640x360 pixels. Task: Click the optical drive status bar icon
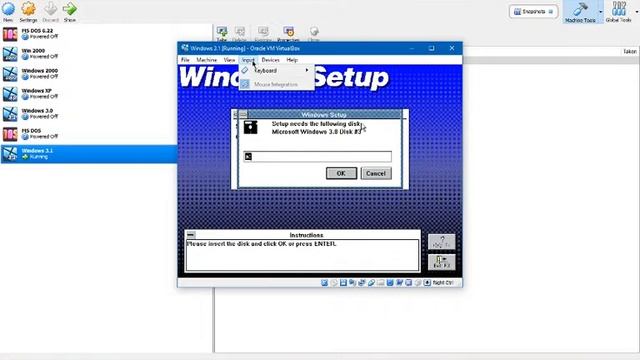coord(334,283)
